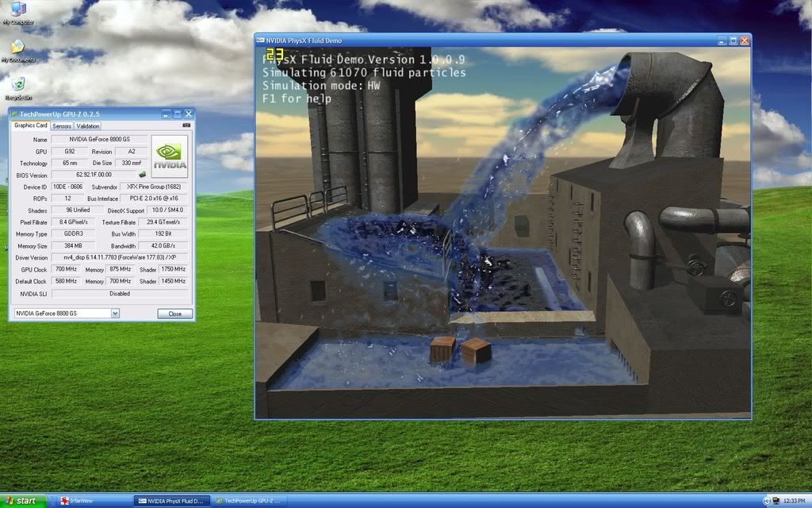This screenshot has height=508, width=812.
Task: Minimize the NVIDIA PhysX Fluid Demo window
Action: click(722, 40)
